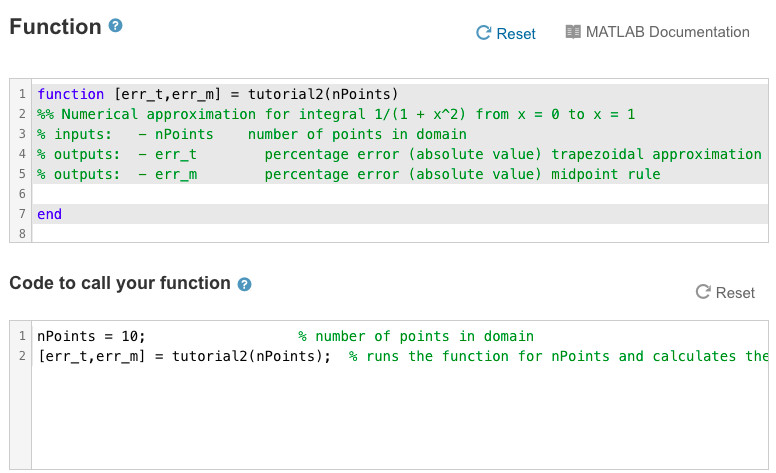Click 'tutorial2(nPoints)' in the function declaration
The width and height of the screenshot is (776, 473).
coord(323,94)
